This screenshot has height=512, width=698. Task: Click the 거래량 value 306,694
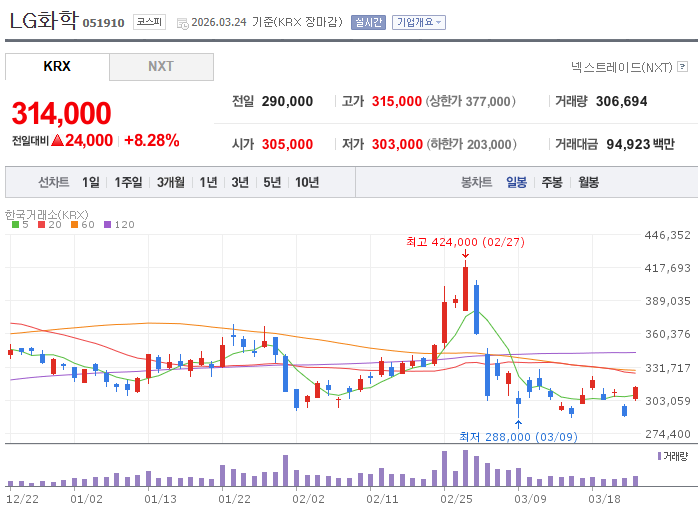click(621, 102)
